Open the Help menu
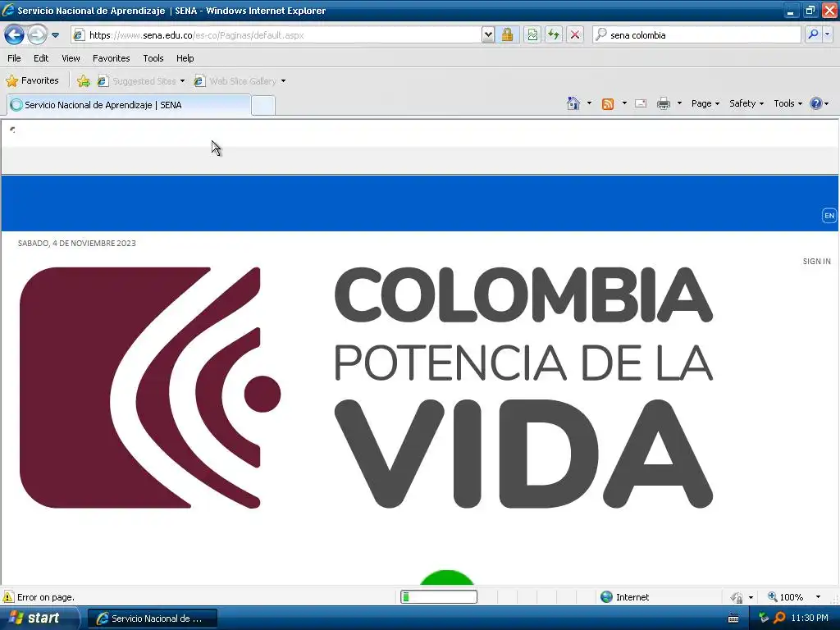This screenshot has height=630, width=840. tap(185, 58)
